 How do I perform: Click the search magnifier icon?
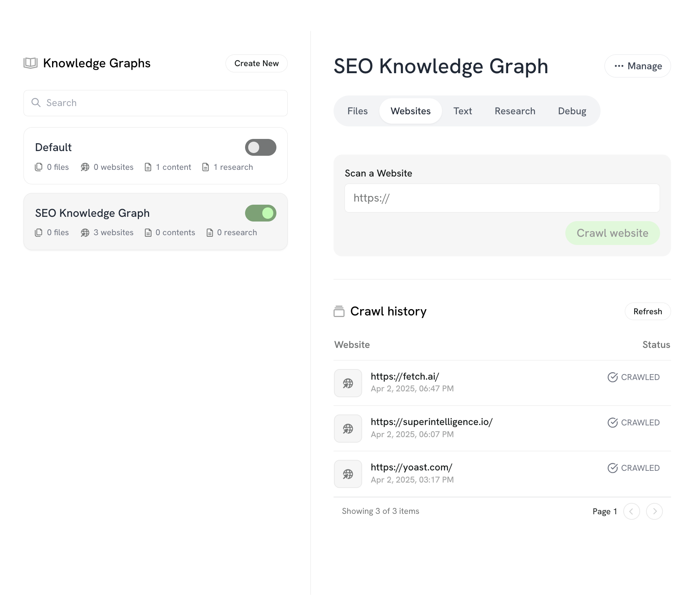[x=36, y=103]
